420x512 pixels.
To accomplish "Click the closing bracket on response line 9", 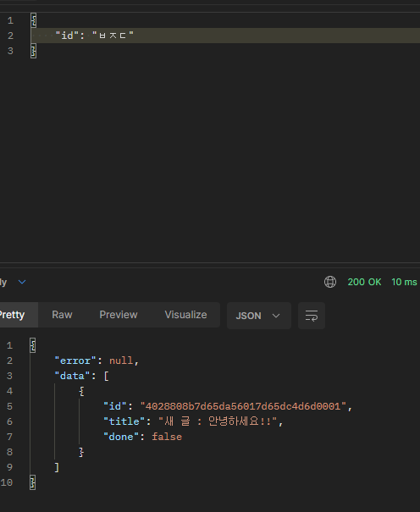I will [57, 467].
